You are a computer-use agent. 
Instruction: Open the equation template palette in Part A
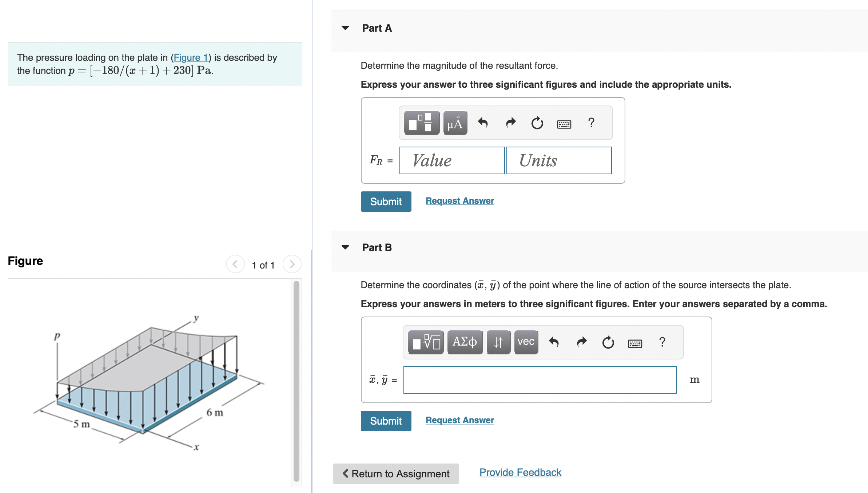coord(422,123)
